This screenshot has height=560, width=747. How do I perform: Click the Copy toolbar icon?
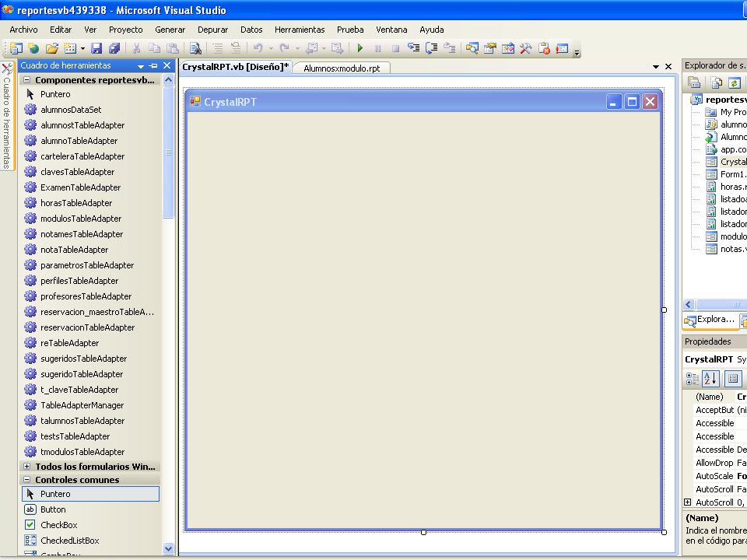154,48
